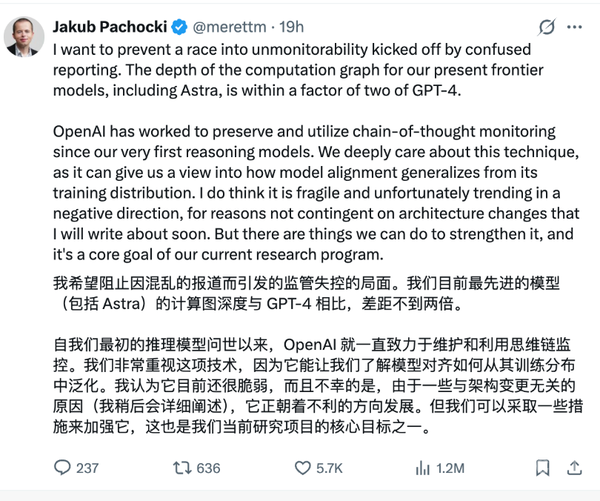Open view analytics bar chart icon

(x=422, y=468)
